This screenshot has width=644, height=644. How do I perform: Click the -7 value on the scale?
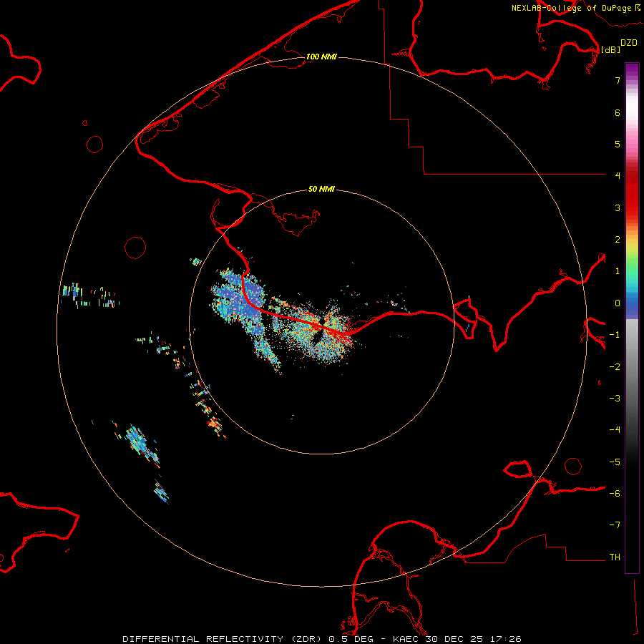(615, 525)
